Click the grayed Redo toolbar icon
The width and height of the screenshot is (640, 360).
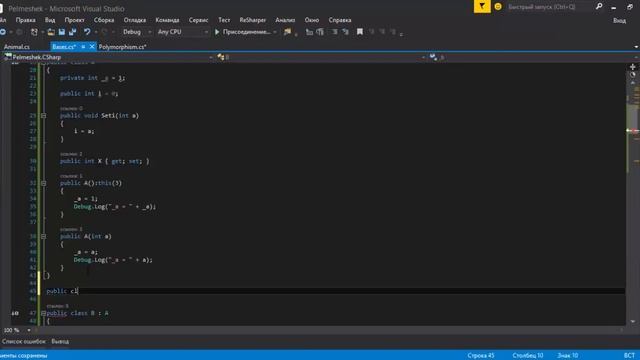[104, 32]
